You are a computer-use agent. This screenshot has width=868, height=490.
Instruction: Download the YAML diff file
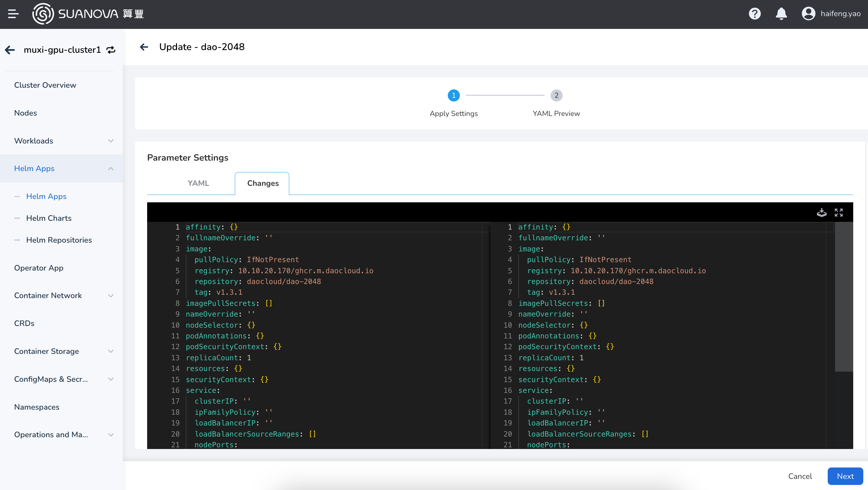[822, 212]
